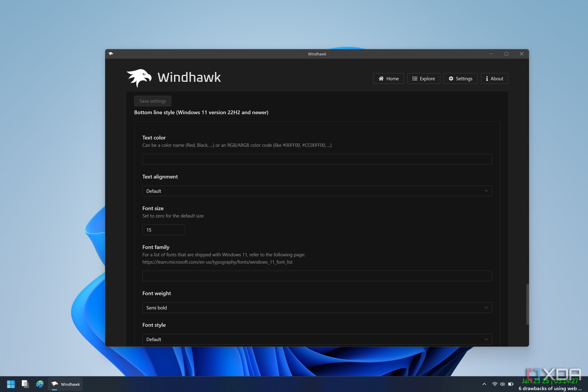The height and width of the screenshot is (392, 588).
Task: Click the 'Bottom line style' section heading
Action: (x=201, y=112)
